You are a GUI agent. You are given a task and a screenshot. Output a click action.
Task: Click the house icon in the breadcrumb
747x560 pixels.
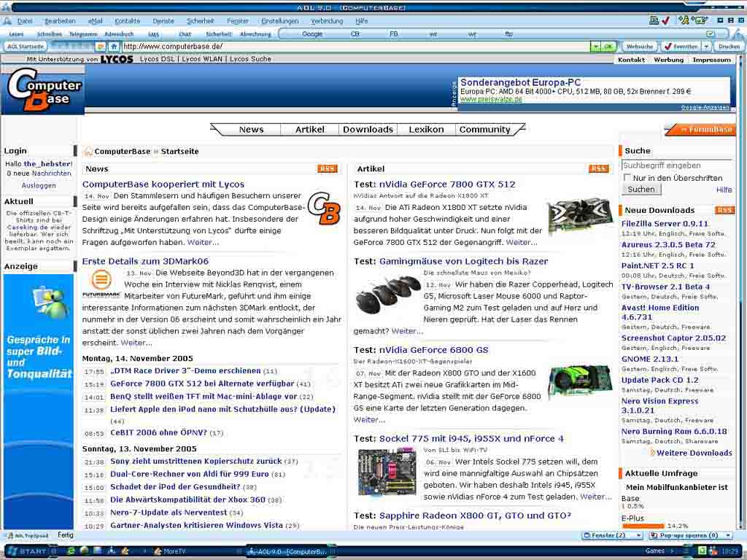[x=88, y=152]
